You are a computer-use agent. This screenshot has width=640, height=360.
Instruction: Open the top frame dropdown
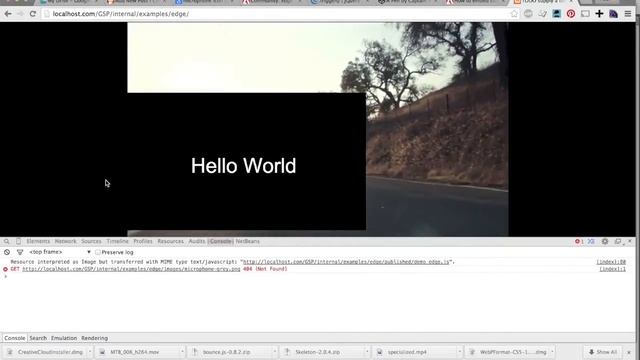tap(60, 252)
